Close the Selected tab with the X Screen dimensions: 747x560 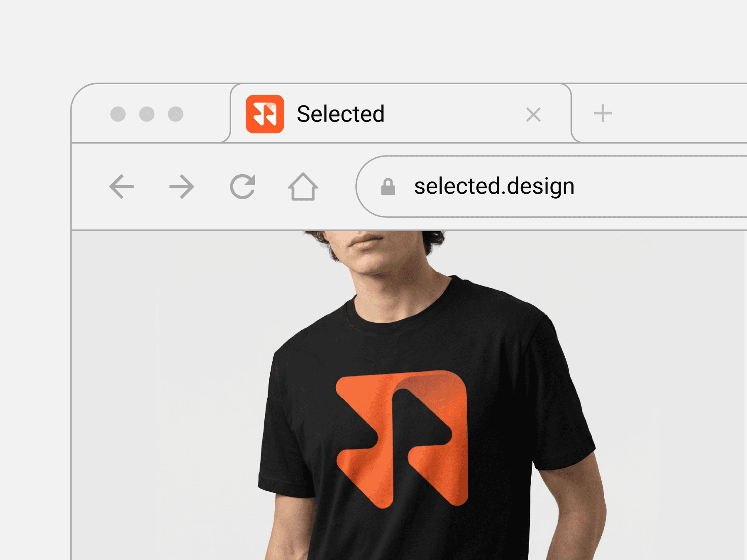point(533,114)
